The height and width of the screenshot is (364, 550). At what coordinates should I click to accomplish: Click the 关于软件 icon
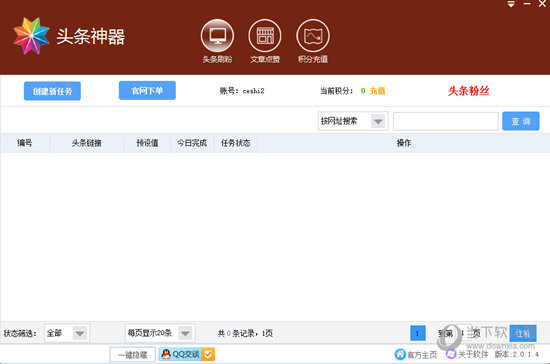[451, 354]
